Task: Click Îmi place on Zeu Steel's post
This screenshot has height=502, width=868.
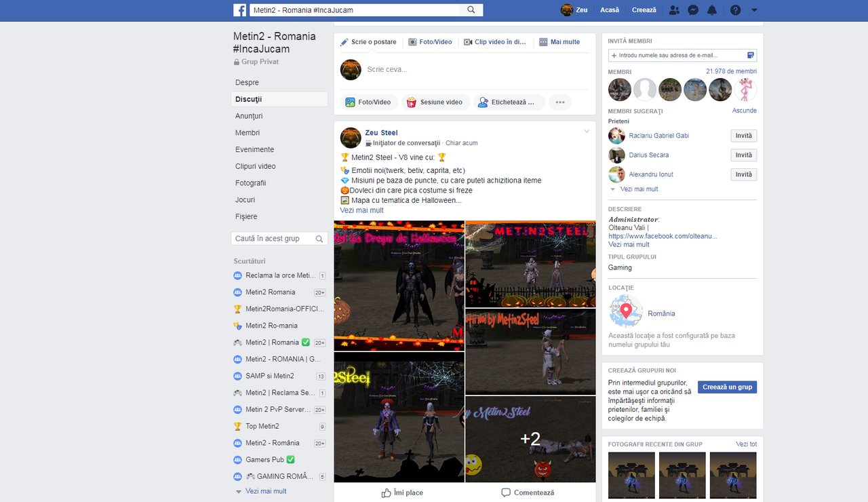Action: click(402, 493)
